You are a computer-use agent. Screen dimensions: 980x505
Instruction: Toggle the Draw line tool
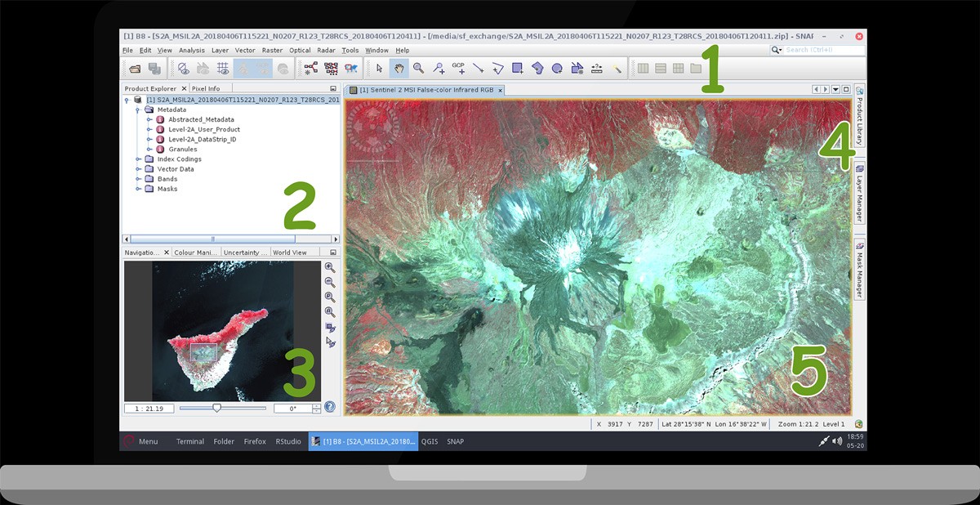(479, 69)
